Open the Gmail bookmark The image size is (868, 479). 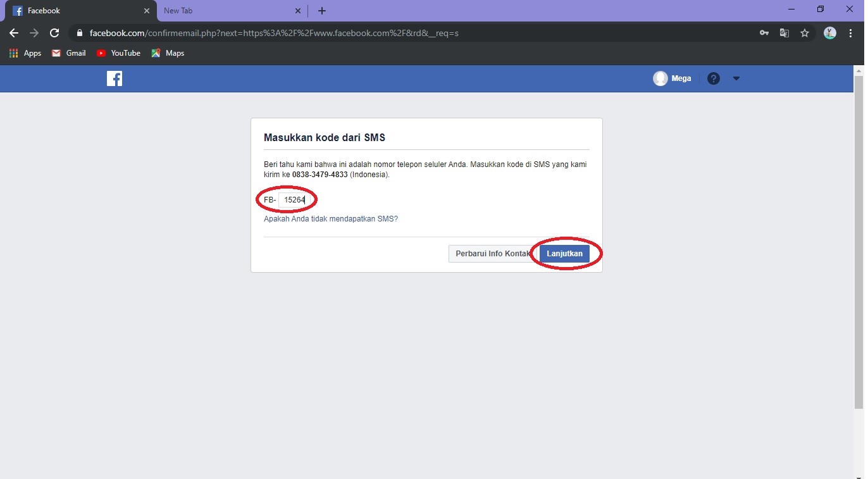click(x=68, y=53)
